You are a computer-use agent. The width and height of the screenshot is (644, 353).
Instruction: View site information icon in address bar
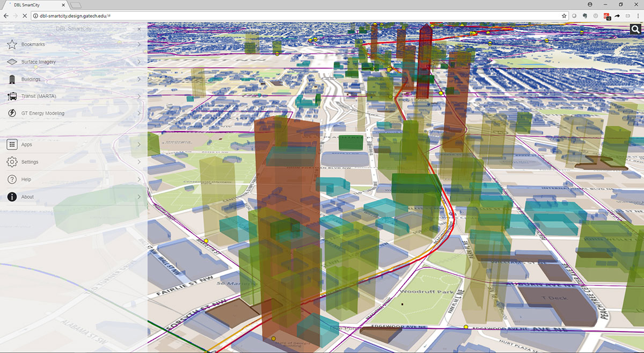(35, 16)
